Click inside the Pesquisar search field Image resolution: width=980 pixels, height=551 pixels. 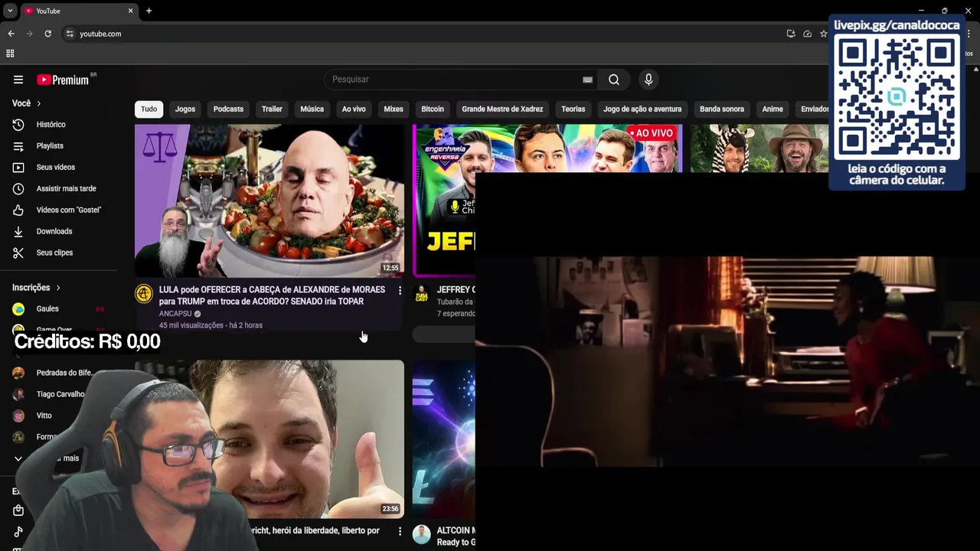point(456,80)
